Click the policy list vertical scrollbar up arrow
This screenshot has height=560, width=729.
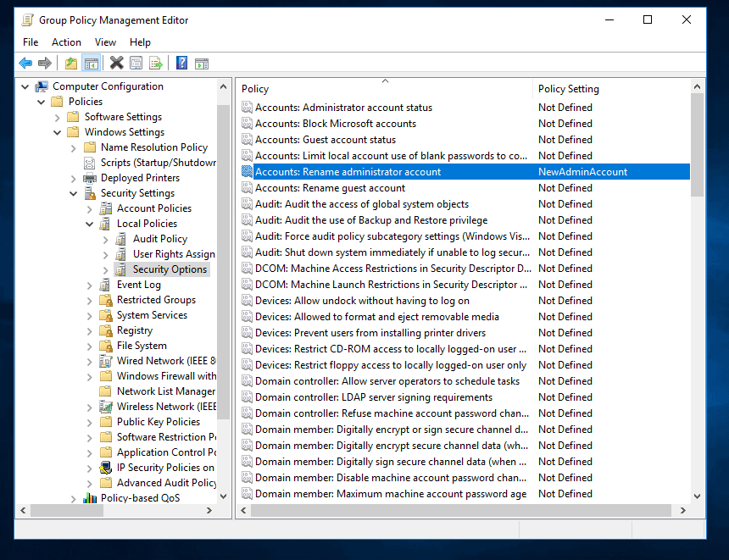pos(697,86)
